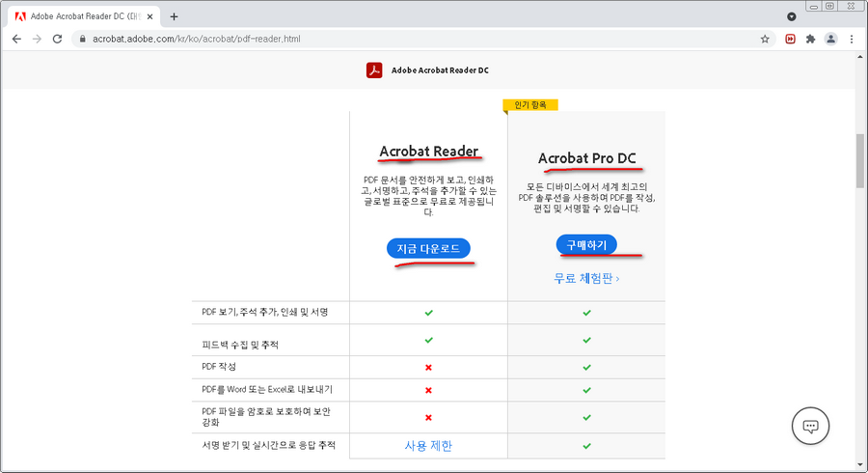This screenshot has width=868, height=473.
Task: Click the Acrobat Pro DC heading
Action: click(586, 158)
